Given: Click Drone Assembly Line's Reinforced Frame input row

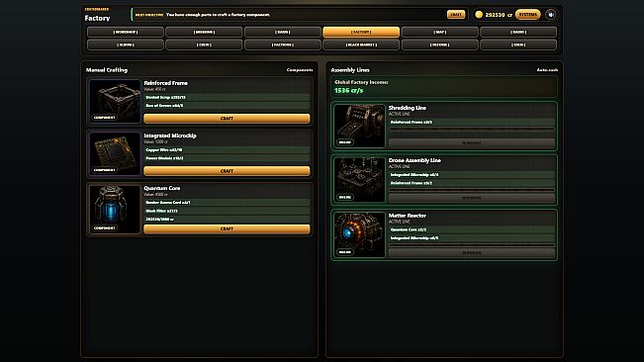Looking at the screenshot, I should point(472,183).
